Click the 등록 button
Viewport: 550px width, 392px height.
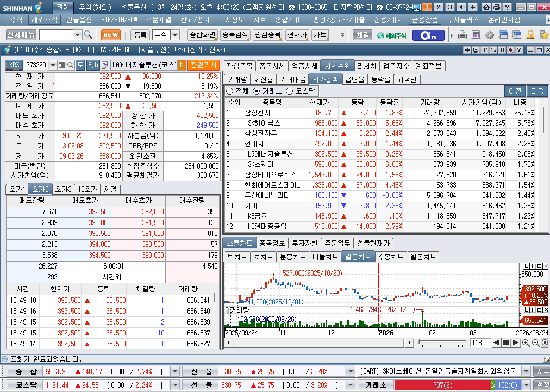(x=140, y=34)
